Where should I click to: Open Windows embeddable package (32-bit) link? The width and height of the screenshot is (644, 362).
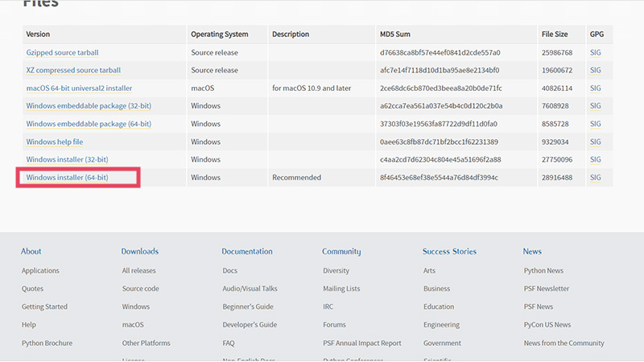(x=89, y=106)
